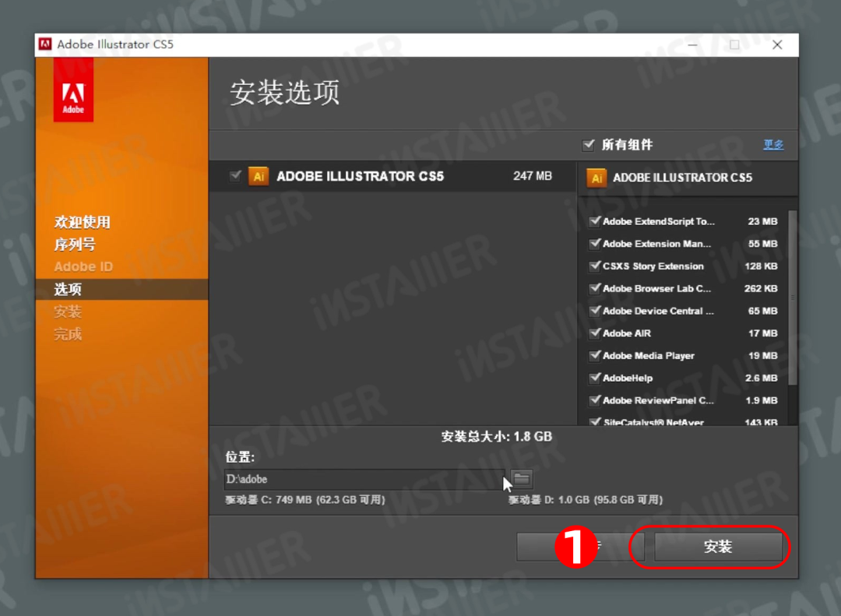Uncheck the AdobeHelp component
Screen dimensions: 841x616
(594, 378)
